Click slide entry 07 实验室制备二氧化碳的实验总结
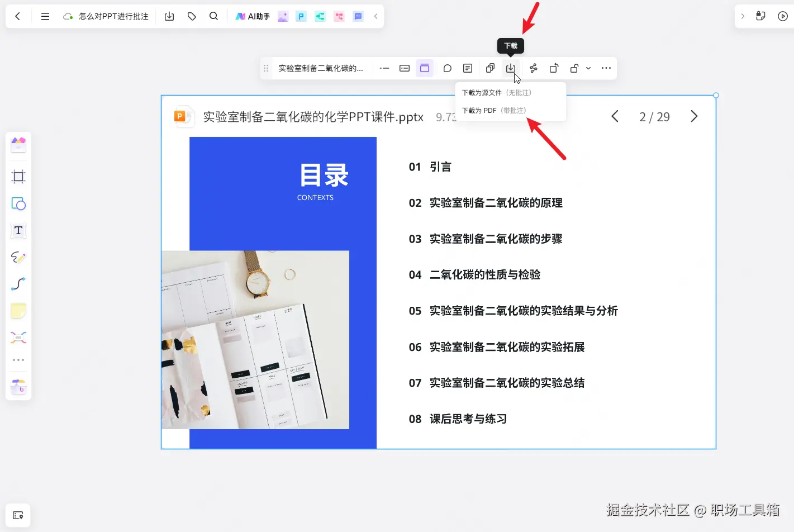Viewport: 794px width, 532px height. click(x=497, y=383)
